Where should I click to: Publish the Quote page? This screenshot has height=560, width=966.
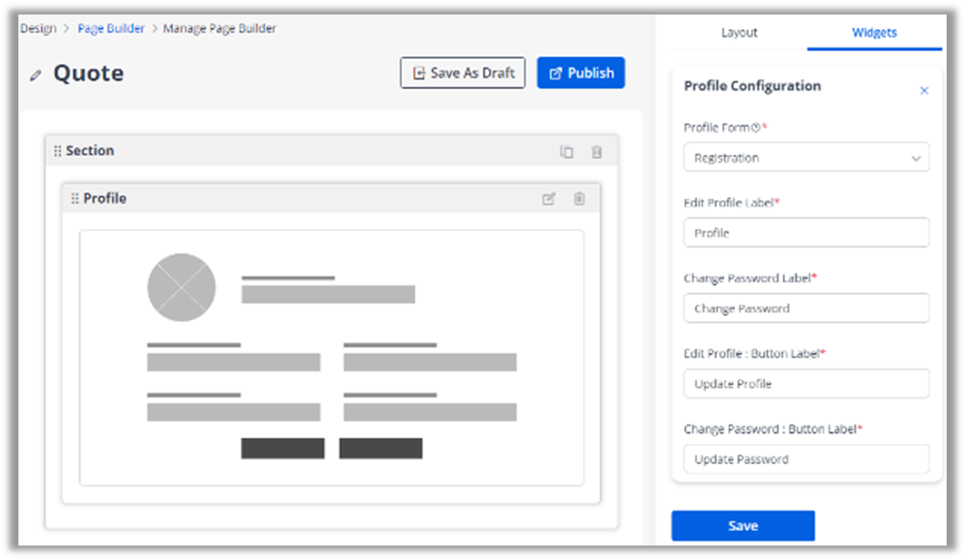(x=581, y=73)
